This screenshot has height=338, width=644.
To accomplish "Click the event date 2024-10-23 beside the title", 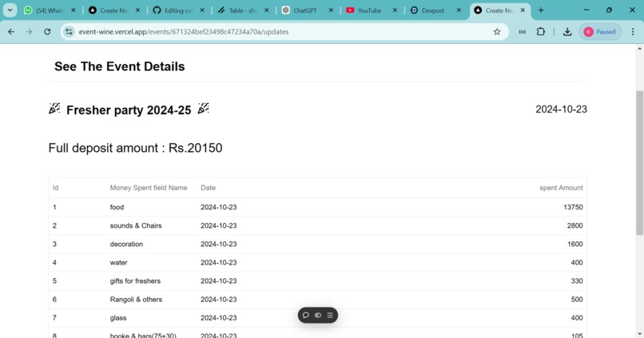I will pyautogui.click(x=561, y=109).
